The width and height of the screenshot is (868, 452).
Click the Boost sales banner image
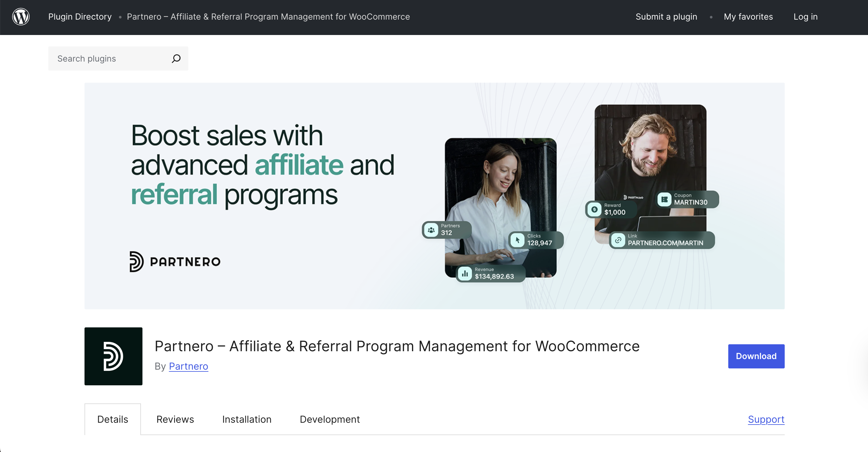[434, 196]
